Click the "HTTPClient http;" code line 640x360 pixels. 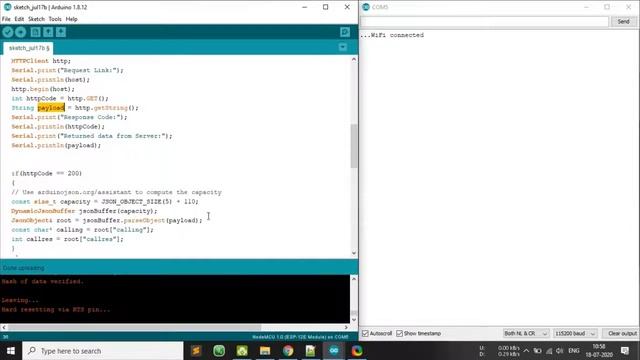pyautogui.click(x=41, y=61)
